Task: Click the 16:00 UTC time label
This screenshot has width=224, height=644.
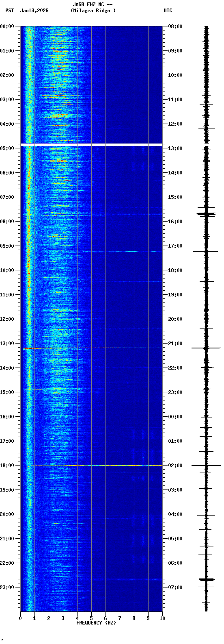Action: [x=175, y=222]
